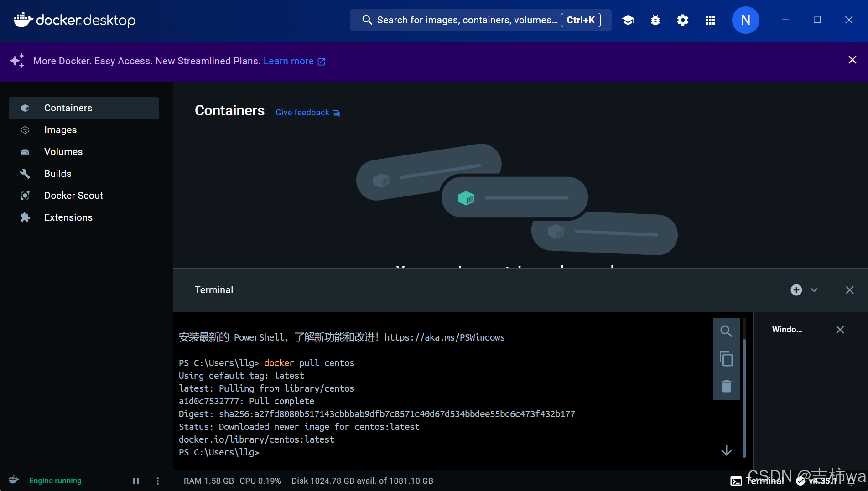Viewport: 868px width, 491px height.
Task: Click the Images sidebar icon
Action: (x=25, y=130)
